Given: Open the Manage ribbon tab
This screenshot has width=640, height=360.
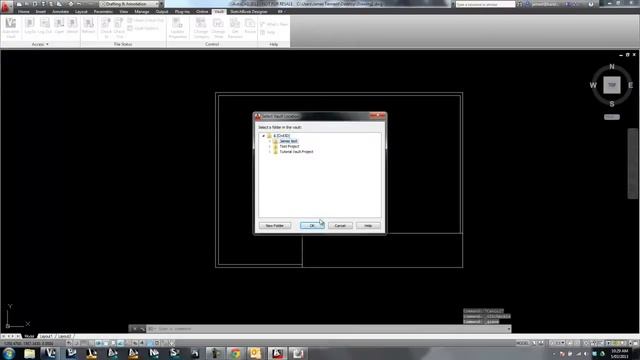Looking at the screenshot, I should point(142,11).
